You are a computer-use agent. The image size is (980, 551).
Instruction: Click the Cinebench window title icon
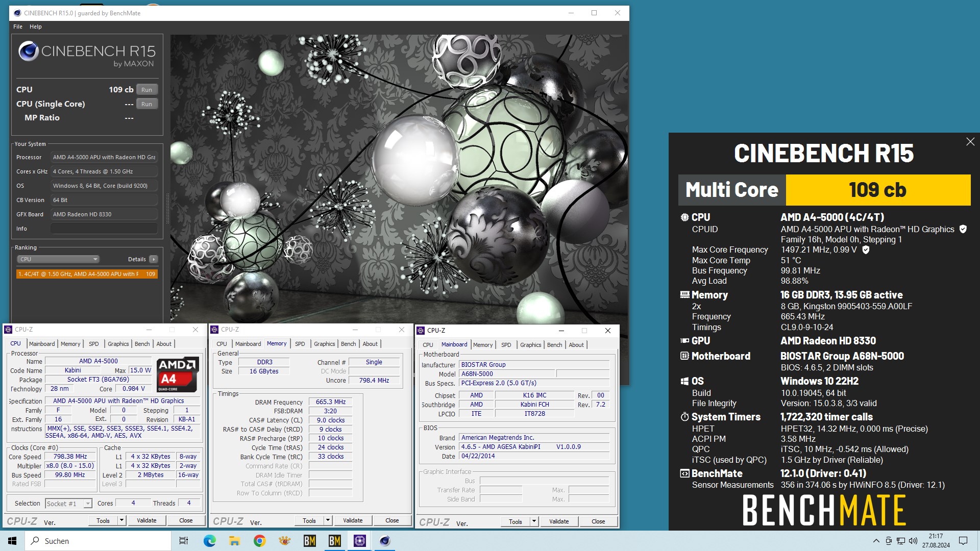tap(17, 13)
